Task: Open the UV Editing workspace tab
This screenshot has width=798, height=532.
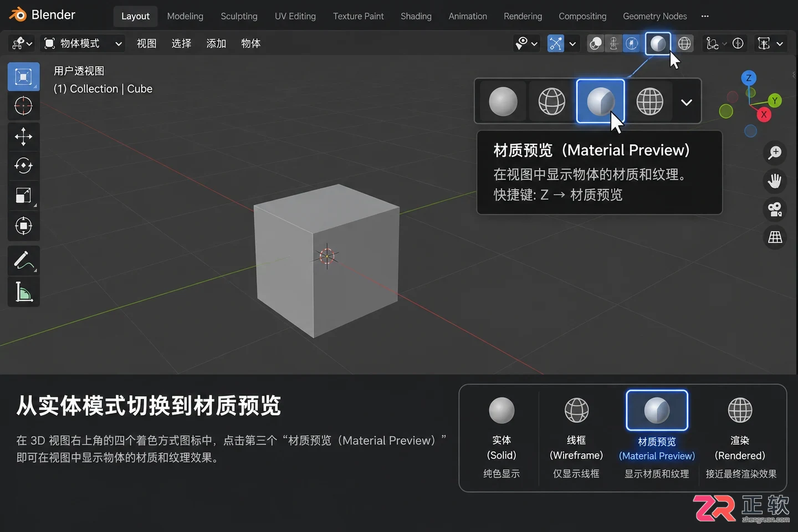Action: tap(295, 16)
